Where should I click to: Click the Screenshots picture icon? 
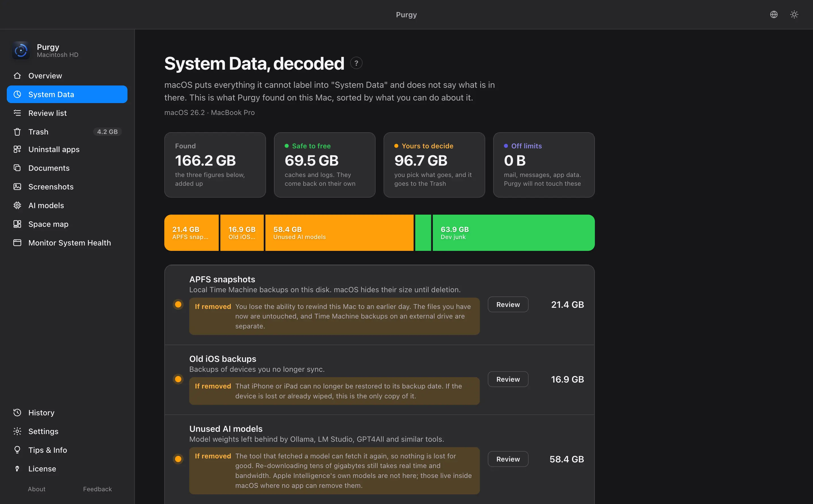[17, 187]
